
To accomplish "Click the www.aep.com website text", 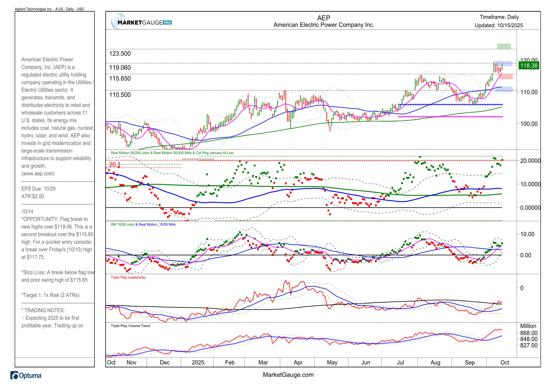I will click(38, 173).
